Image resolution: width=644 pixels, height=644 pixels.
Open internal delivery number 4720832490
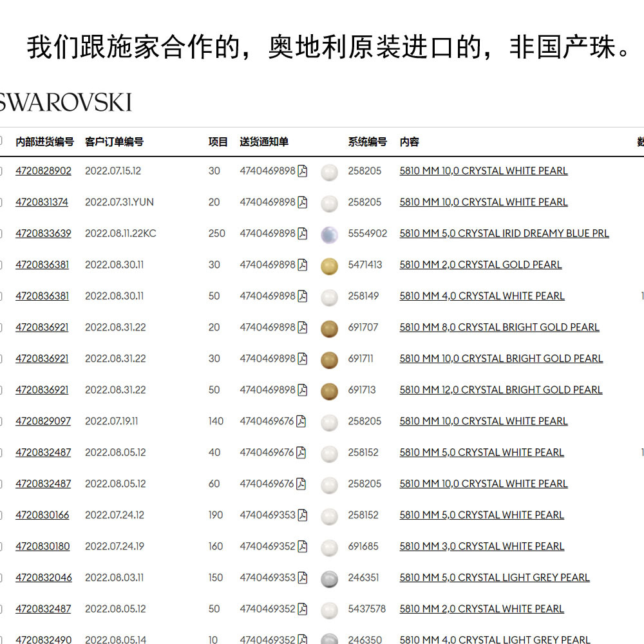[44, 639]
